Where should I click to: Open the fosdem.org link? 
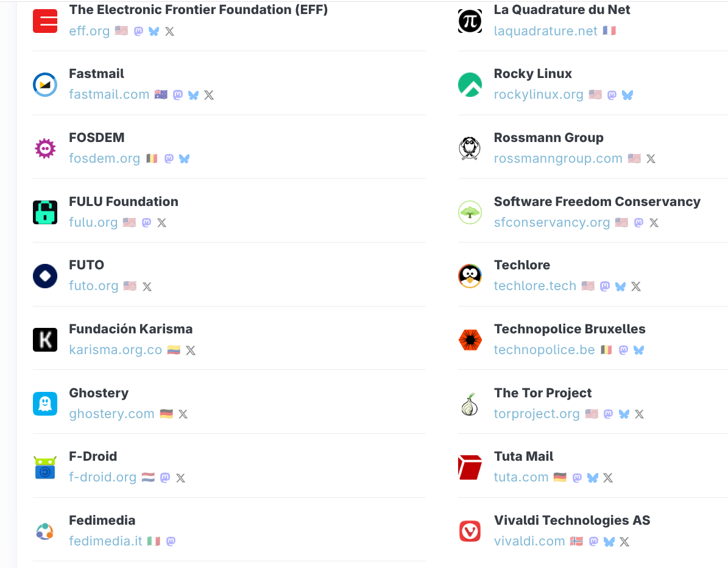pyautogui.click(x=105, y=158)
